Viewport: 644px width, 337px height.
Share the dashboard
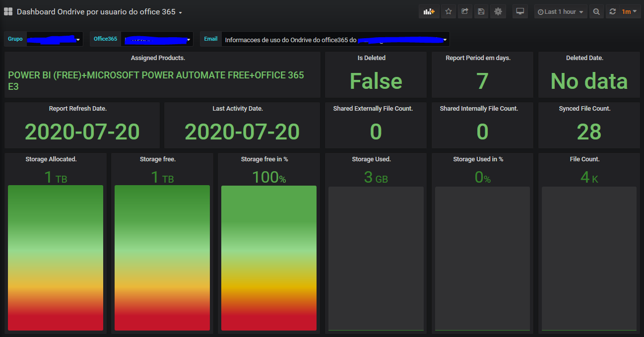465,11
